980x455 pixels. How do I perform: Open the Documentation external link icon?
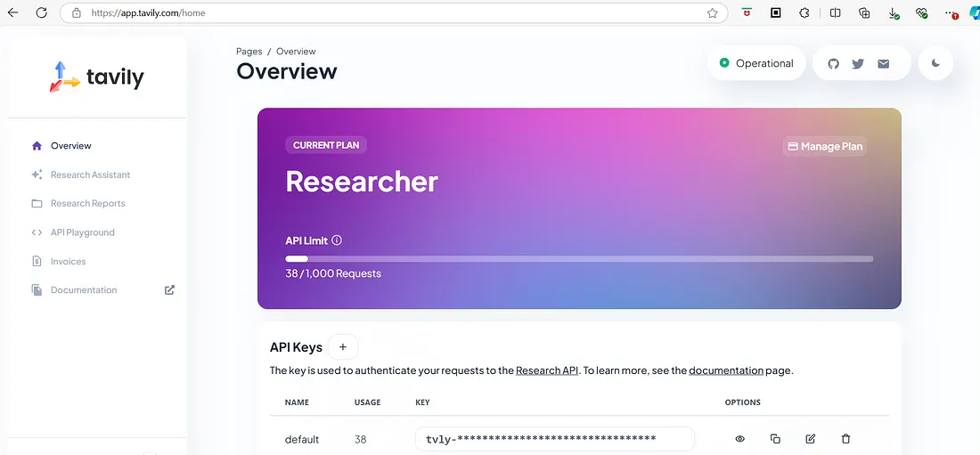169,290
